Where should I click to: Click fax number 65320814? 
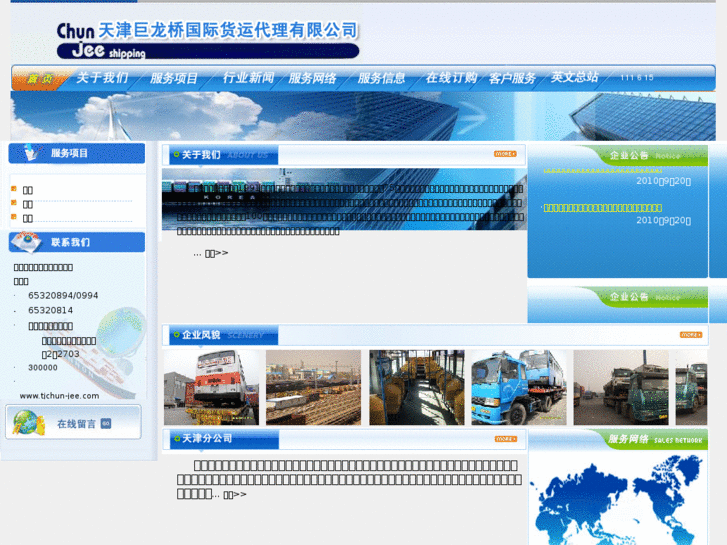tap(51, 310)
